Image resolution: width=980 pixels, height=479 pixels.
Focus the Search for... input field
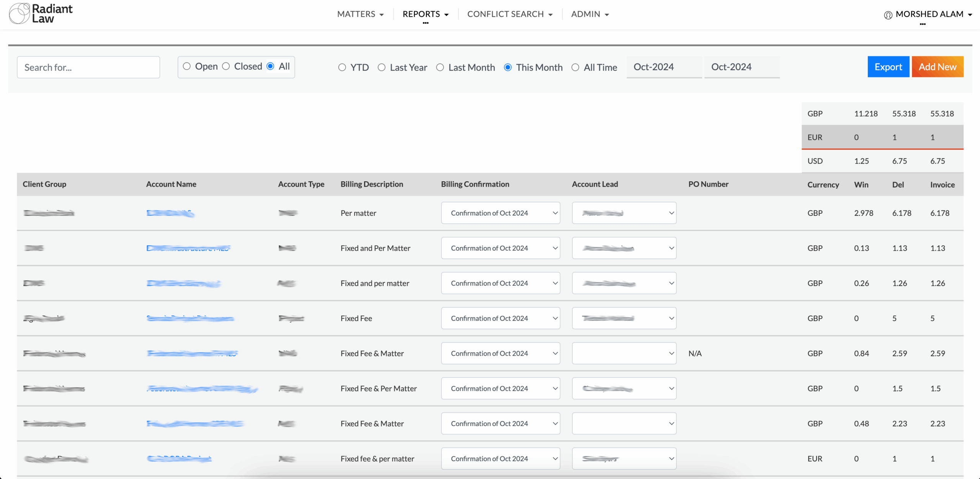point(88,67)
